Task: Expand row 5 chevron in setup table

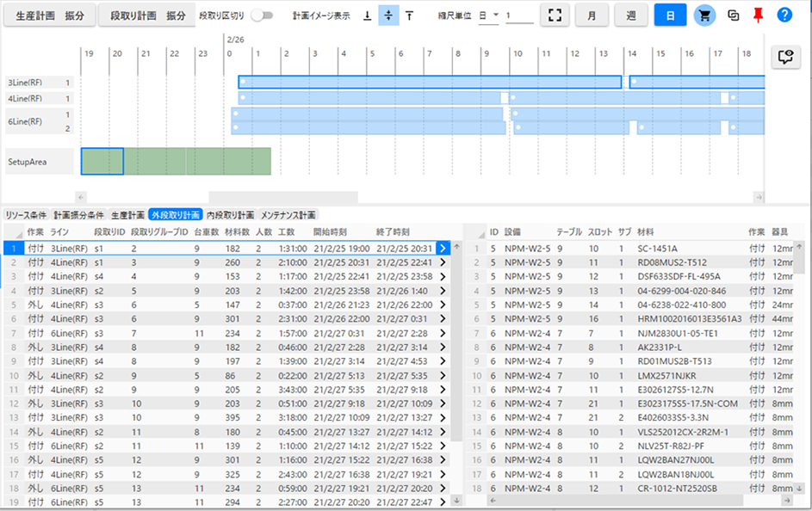Action: [x=443, y=305]
